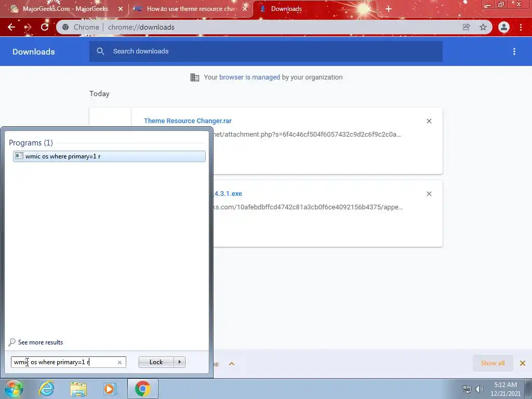This screenshot has width=532, height=399.
Task: Open the Chrome profile avatar
Action: 504,27
